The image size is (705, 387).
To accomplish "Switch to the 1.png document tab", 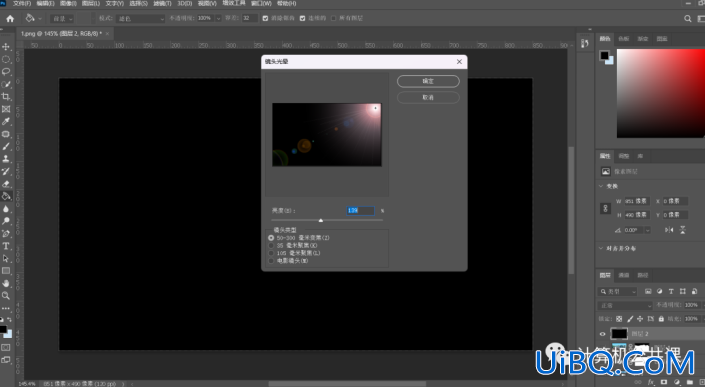I will click(x=61, y=34).
